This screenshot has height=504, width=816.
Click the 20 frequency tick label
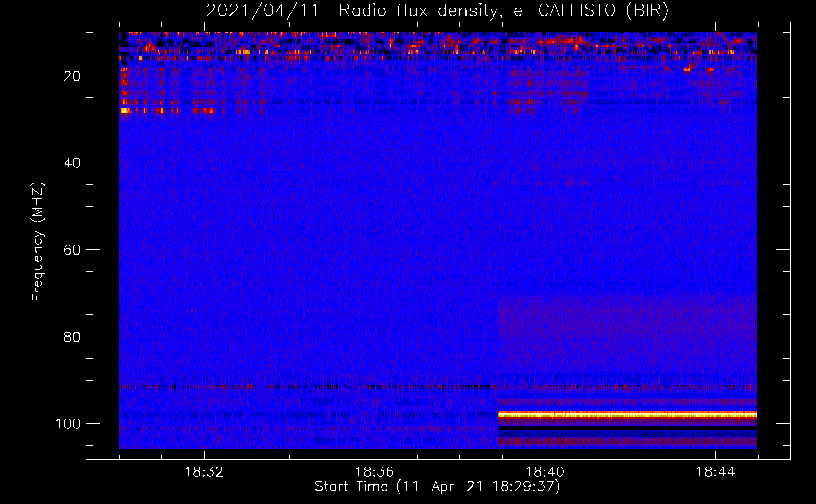[72, 76]
